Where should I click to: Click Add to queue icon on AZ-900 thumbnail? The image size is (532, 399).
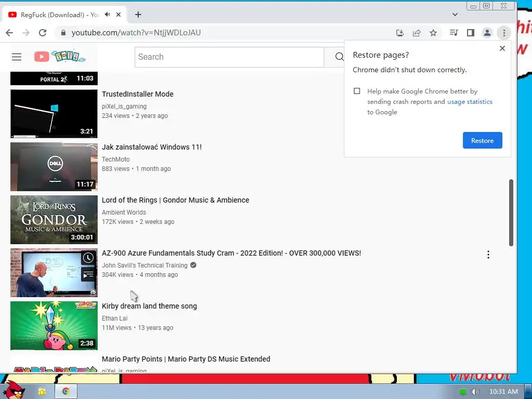[88, 274]
